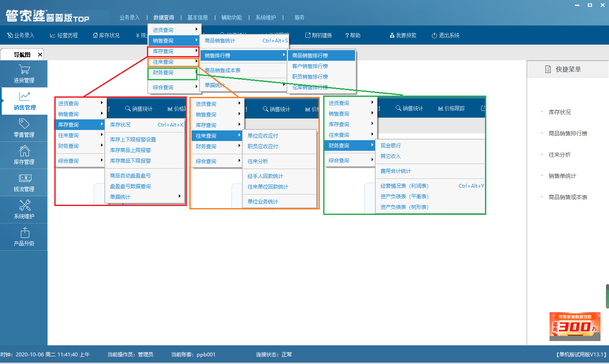Click 当前操作员 管理员 status entry
This screenshot has height=364, width=609.
(130, 354)
